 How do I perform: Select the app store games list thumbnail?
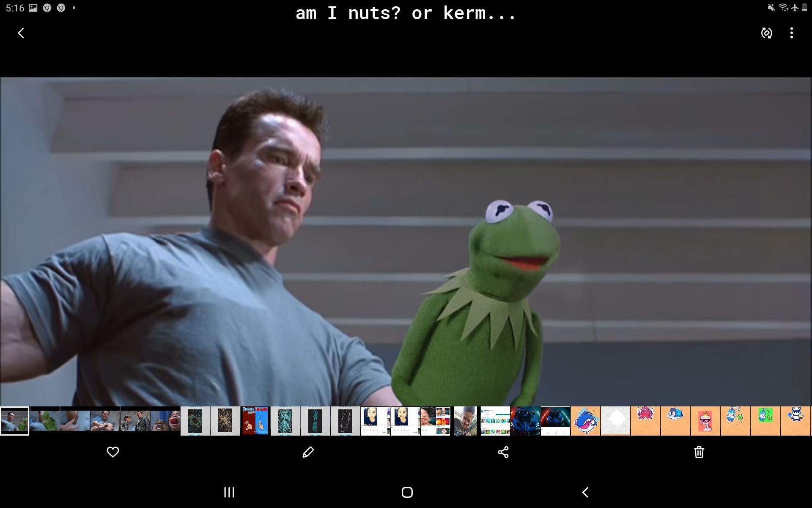pyautogui.click(x=495, y=421)
